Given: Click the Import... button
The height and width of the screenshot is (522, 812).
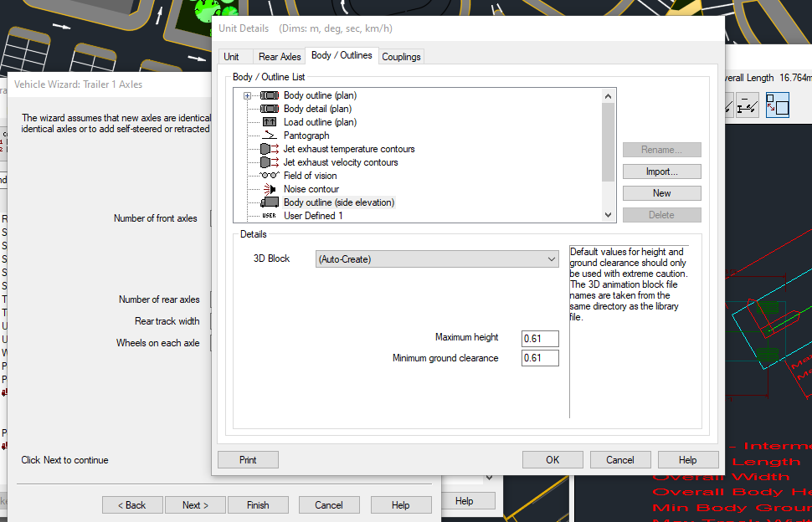Looking at the screenshot, I should click(x=662, y=171).
